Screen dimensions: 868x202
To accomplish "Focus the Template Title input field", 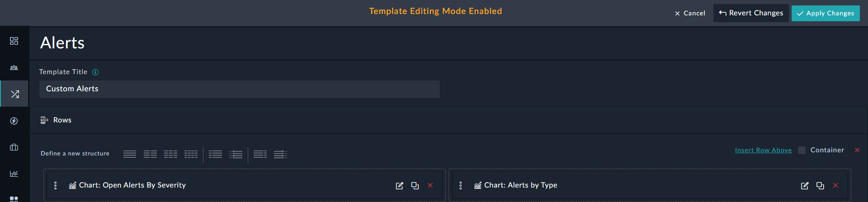I will (239, 89).
